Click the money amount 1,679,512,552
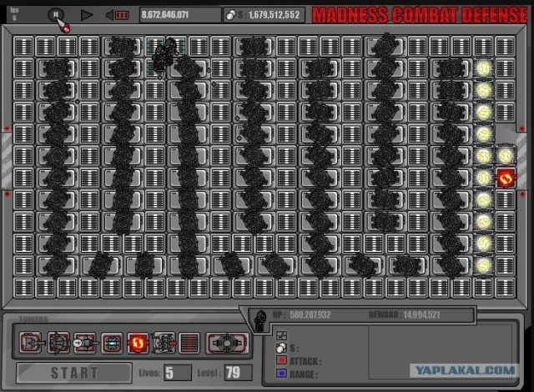The height and width of the screenshot is (392, 534). [x=275, y=15]
